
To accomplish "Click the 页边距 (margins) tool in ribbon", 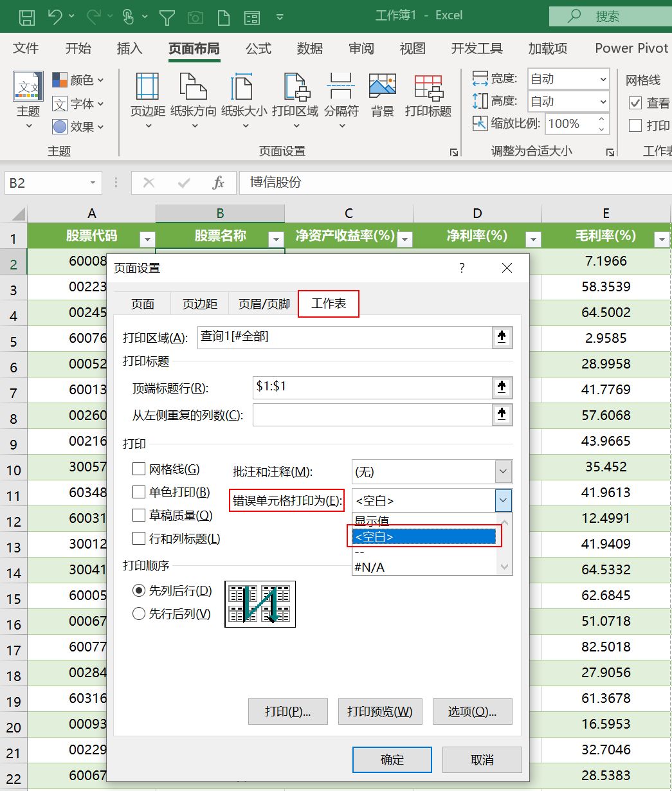I will click(146, 100).
